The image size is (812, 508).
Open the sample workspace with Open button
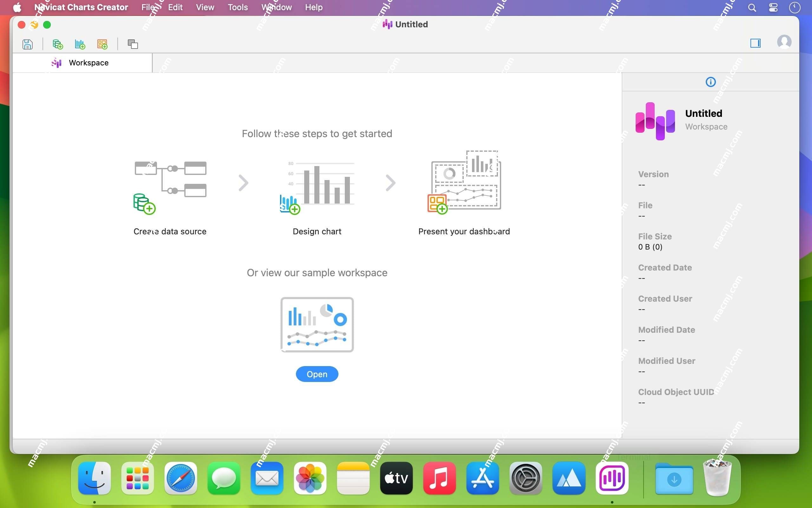[x=317, y=374]
